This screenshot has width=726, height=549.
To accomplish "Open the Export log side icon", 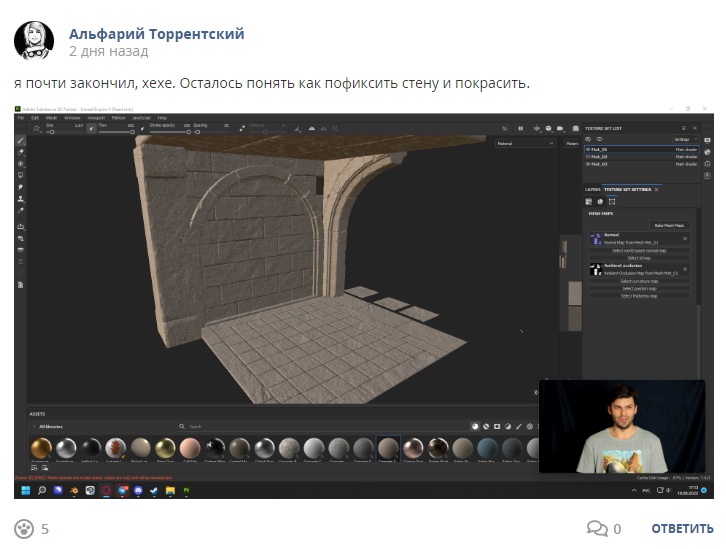I will click(x=707, y=175).
